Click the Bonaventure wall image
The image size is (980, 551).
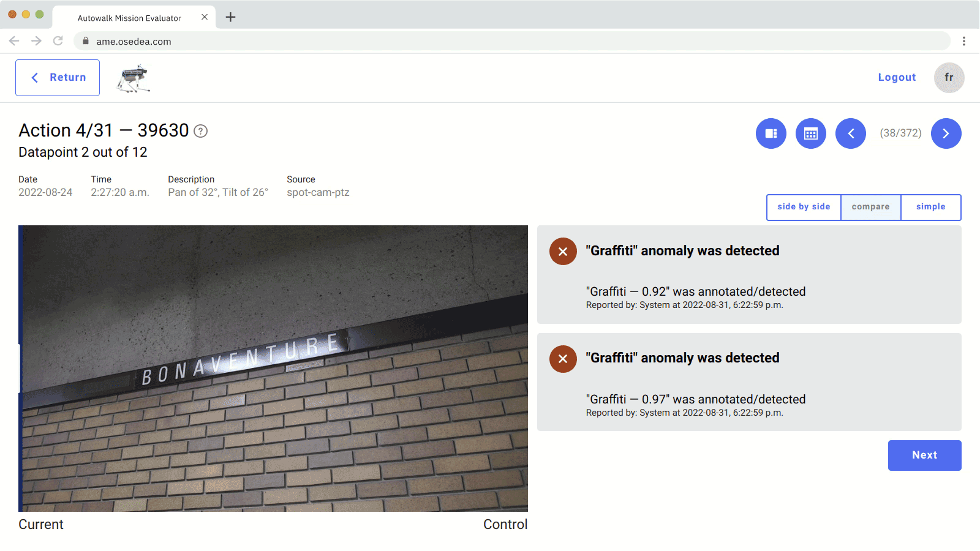[273, 368]
